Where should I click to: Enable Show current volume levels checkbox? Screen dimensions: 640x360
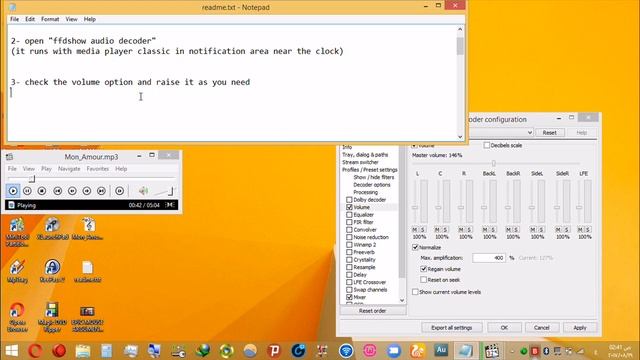pyautogui.click(x=415, y=292)
